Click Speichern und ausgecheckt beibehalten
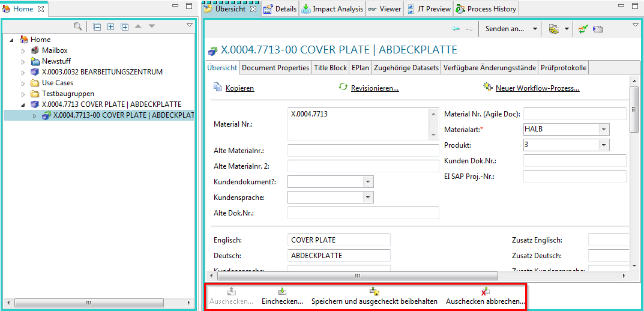This screenshot has width=644, height=311. pyautogui.click(x=374, y=297)
